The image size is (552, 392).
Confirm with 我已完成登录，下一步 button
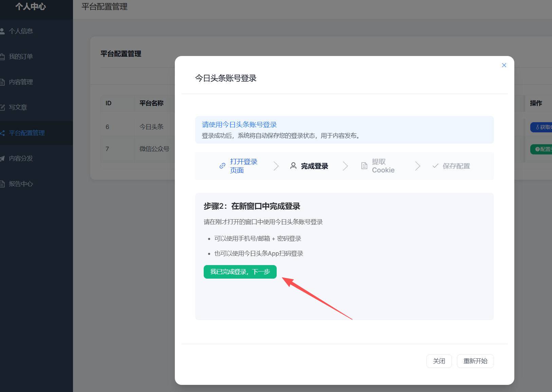(x=240, y=272)
